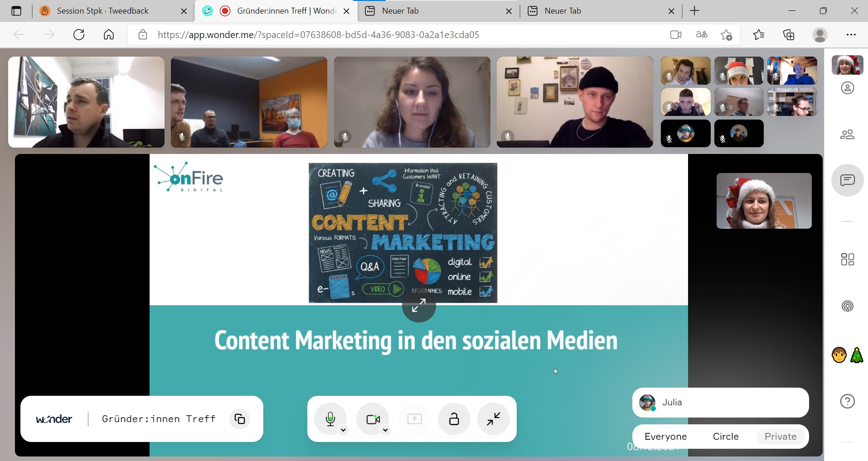View site information lock icon
Screen dimensions: 868x461
pyautogui.click(x=143, y=35)
